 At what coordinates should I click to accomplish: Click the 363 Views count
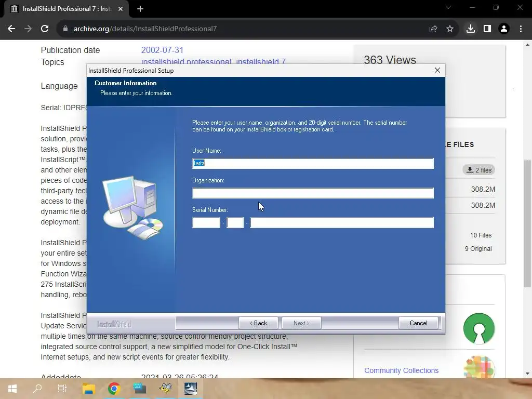(390, 60)
